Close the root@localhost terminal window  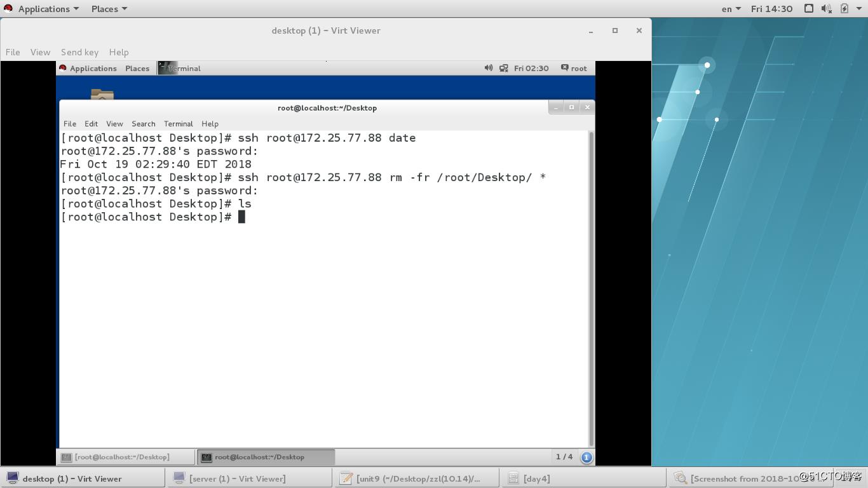click(x=587, y=107)
